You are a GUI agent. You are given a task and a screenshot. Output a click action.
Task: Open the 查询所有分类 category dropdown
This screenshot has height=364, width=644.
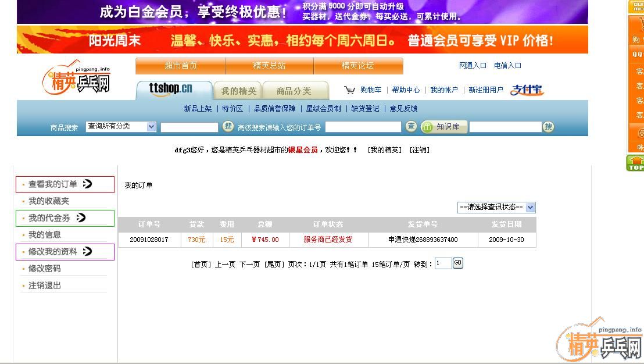point(121,127)
